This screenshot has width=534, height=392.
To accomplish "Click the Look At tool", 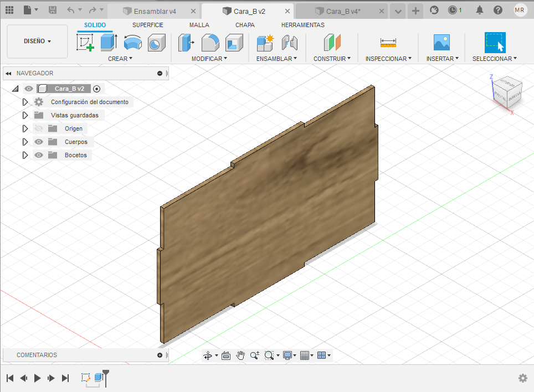I will click(x=226, y=355).
